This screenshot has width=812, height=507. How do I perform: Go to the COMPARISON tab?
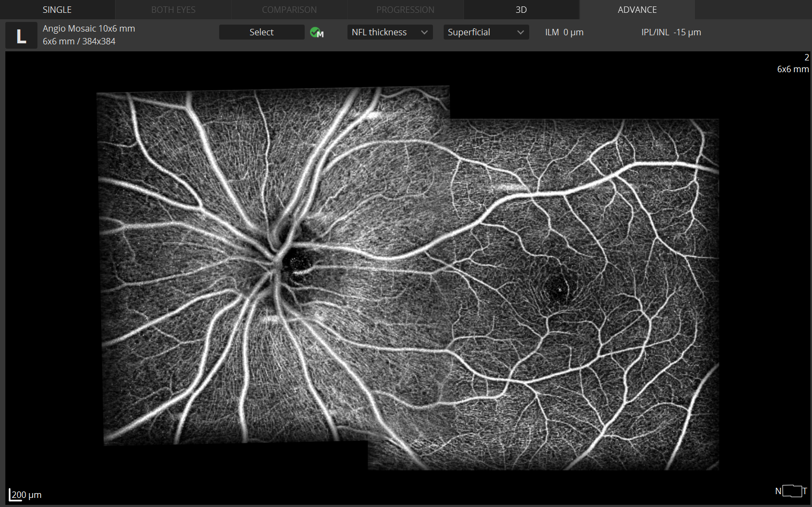click(289, 10)
